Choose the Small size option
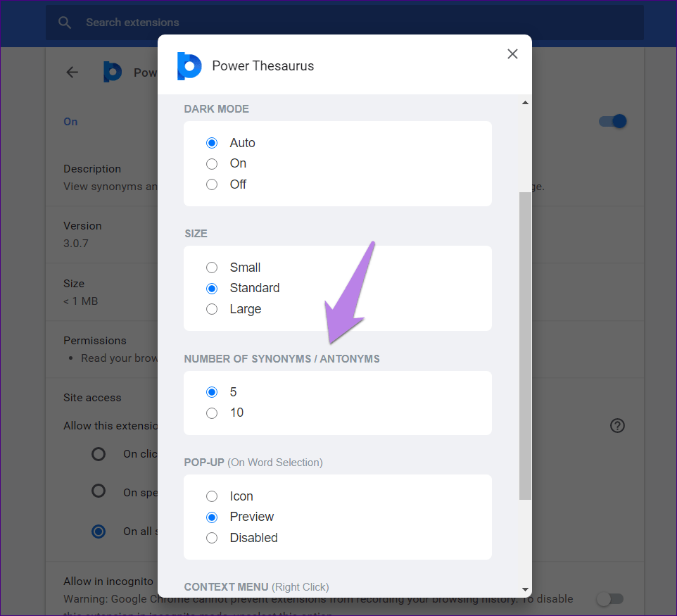Image resolution: width=677 pixels, height=616 pixels. 212,268
